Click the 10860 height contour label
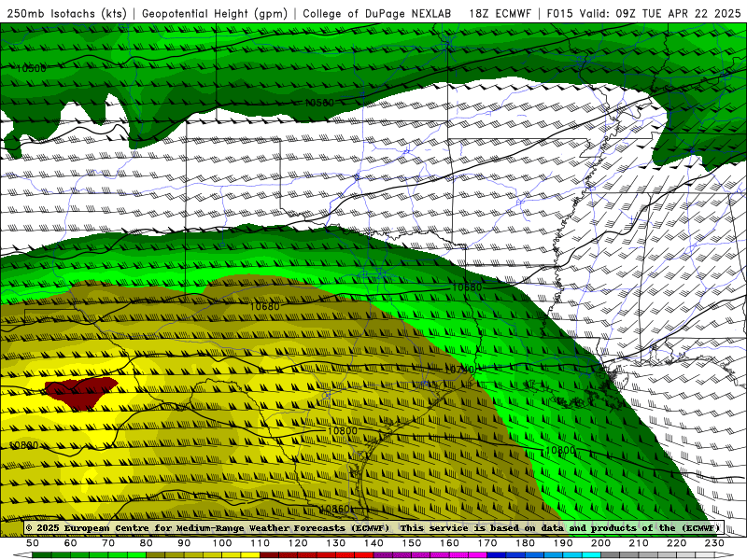The height and width of the screenshot is (560, 747). tap(336, 509)
